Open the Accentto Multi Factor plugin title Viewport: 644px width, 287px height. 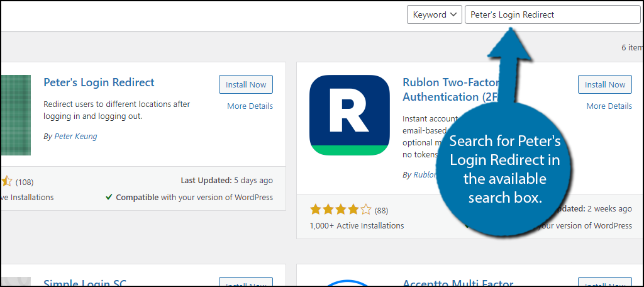click(x=458, y=283)
